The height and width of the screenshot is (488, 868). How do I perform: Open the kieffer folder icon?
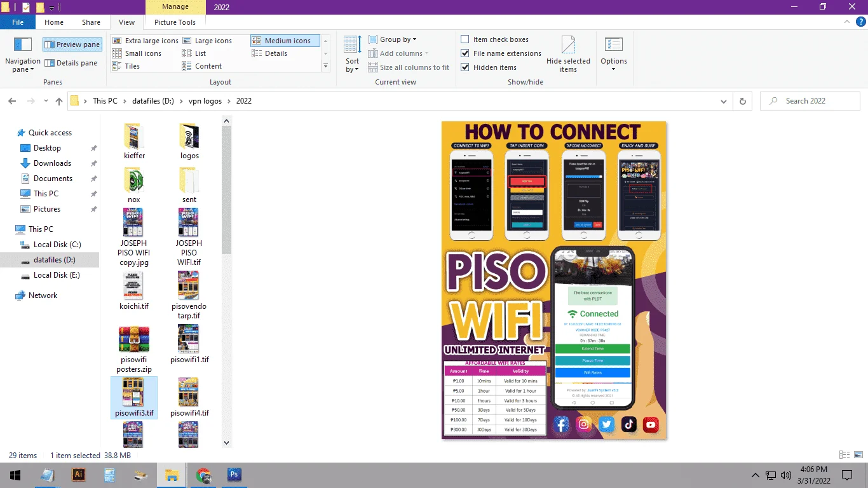(x=134, y=137)
